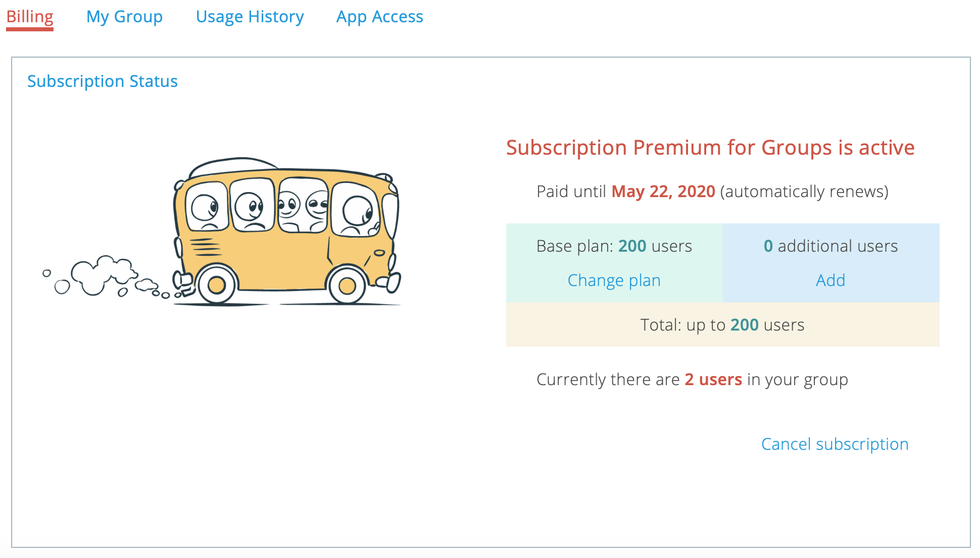
Task: Switch to the My Group tab
Action: 124,17
